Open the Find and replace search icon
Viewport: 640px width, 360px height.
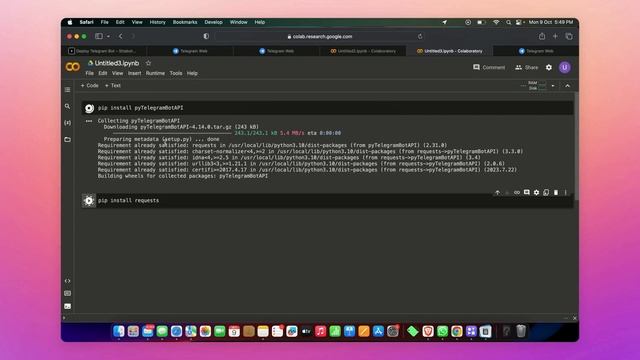coord(67,106)
